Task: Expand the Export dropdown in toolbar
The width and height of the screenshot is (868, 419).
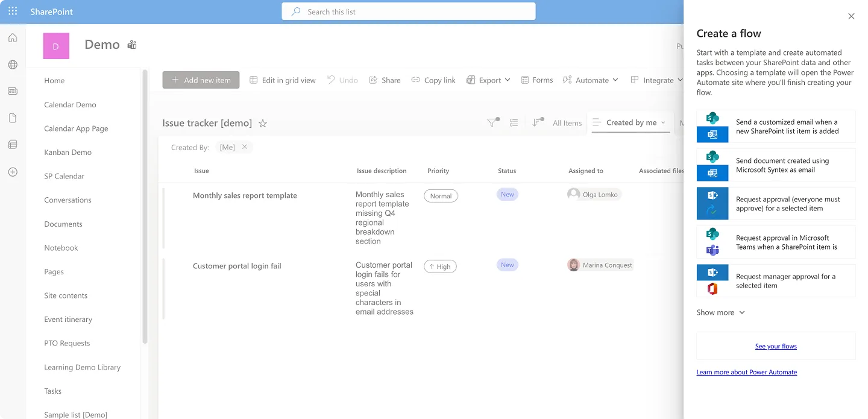Action: pyautogui.click(x=488, y=80)
